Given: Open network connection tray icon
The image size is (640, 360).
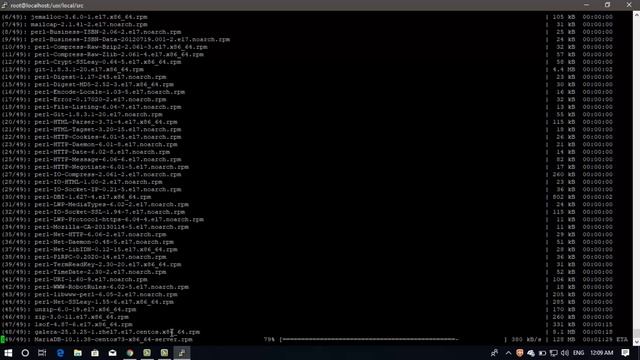Looking at the screenshot, I should pyautogui.click(x=553, y=353).
